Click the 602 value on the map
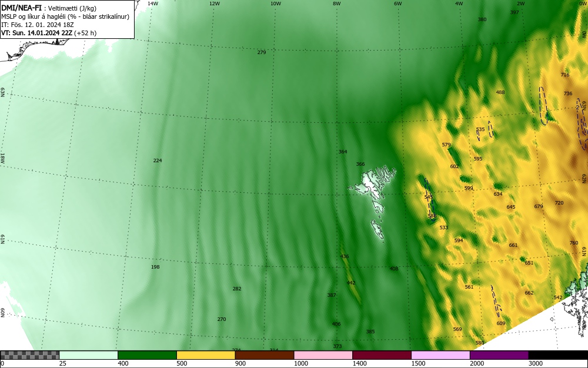Image resolution: width=588 pixels, height=368 pixels. [455, 166]
